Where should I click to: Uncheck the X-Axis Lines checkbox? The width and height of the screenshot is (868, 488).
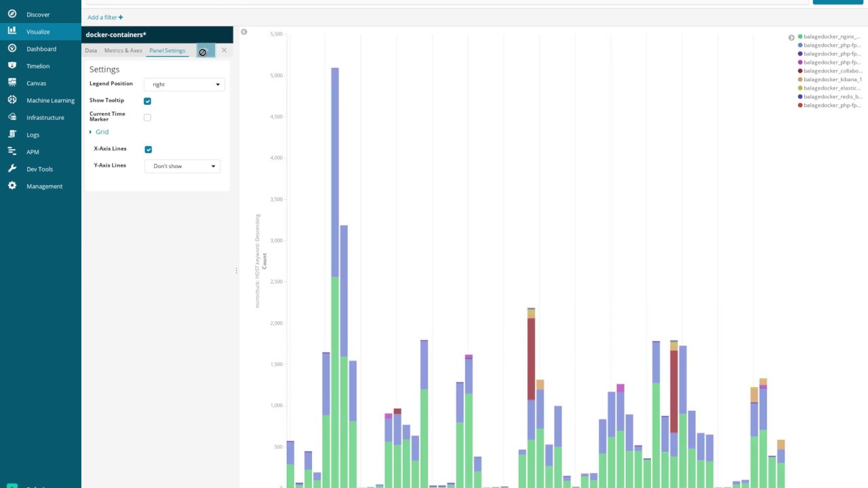tap(149, 149)
